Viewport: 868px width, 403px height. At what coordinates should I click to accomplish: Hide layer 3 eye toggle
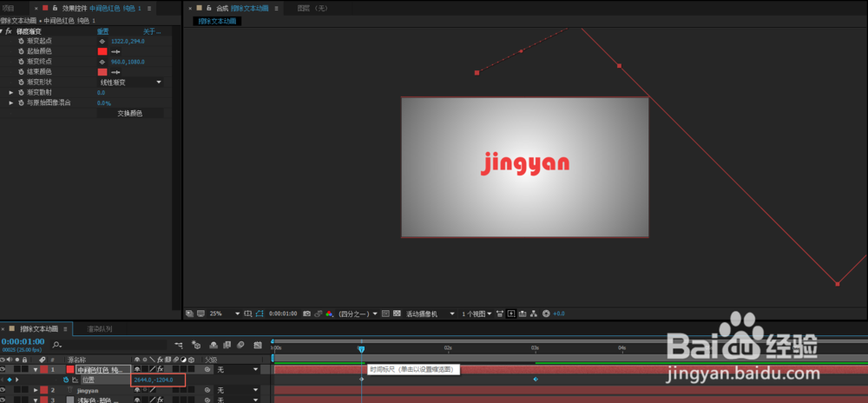3,400
